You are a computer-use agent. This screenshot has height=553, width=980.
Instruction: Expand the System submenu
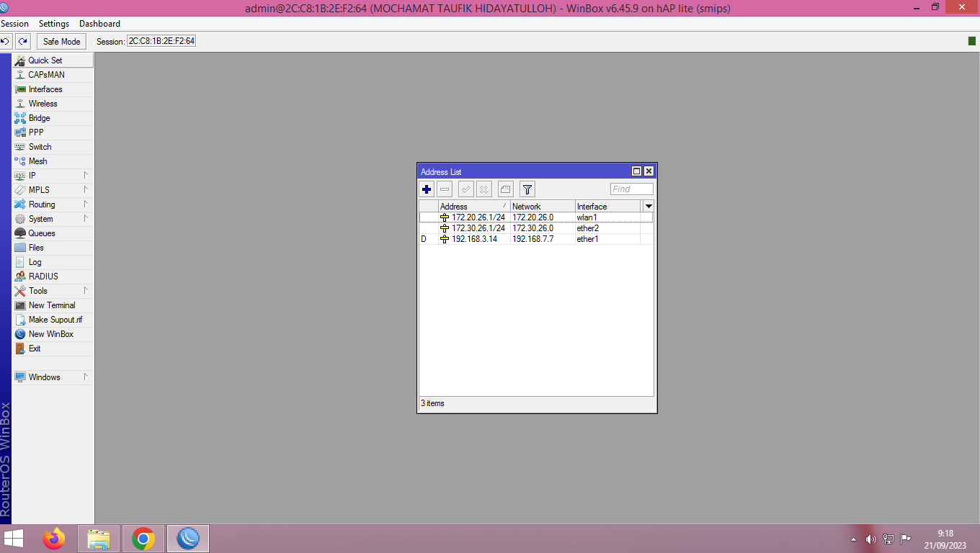[x=53, y=219]
